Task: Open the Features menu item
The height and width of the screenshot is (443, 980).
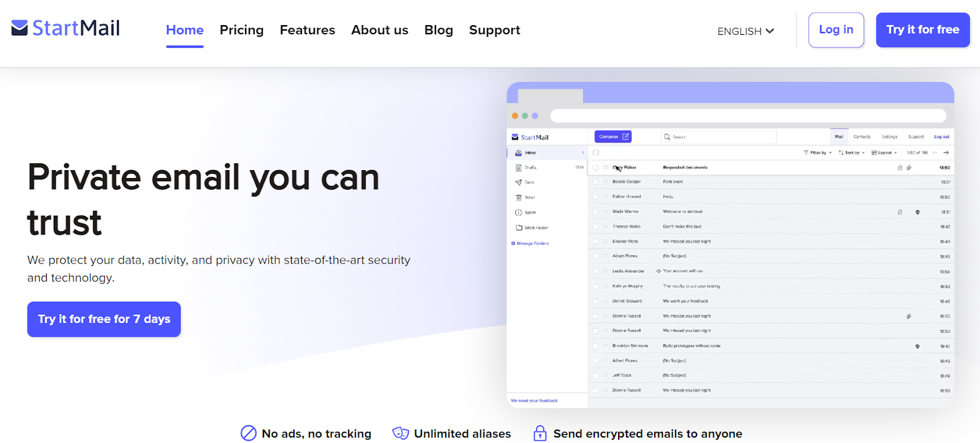Action: pyautogui.click(x=307, y=30)
